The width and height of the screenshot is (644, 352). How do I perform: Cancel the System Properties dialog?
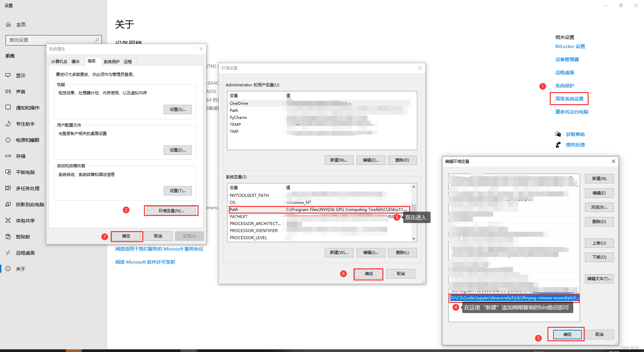[158, 236]
